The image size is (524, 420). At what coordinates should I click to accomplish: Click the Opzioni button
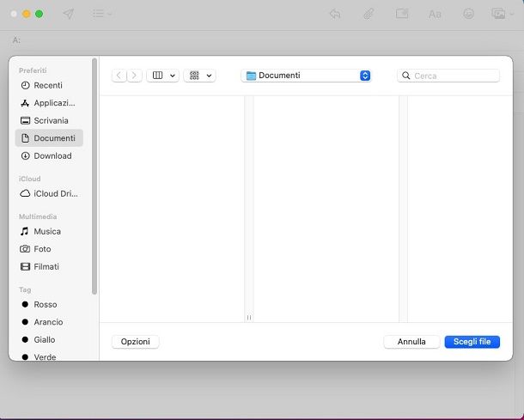tap(135, 342)
